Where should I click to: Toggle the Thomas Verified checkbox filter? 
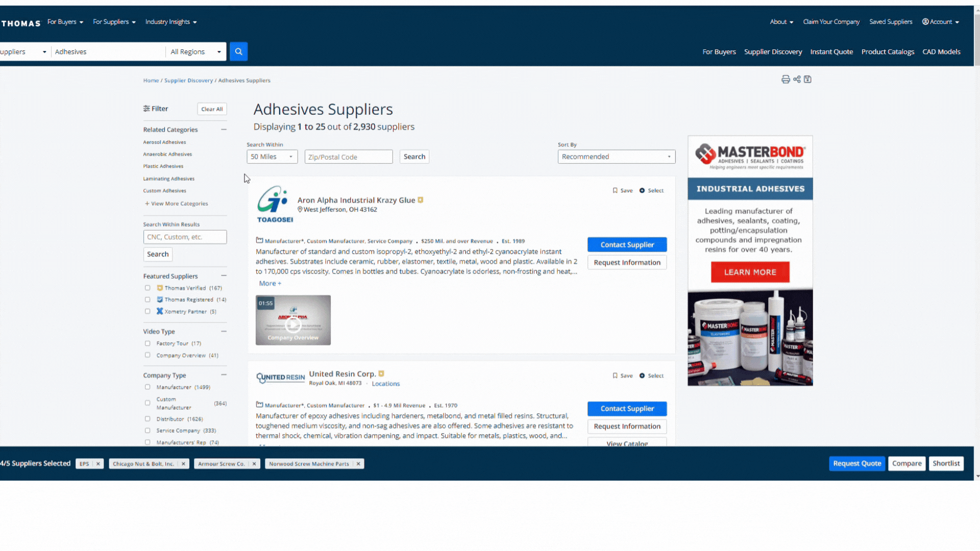tap(148, 288)
